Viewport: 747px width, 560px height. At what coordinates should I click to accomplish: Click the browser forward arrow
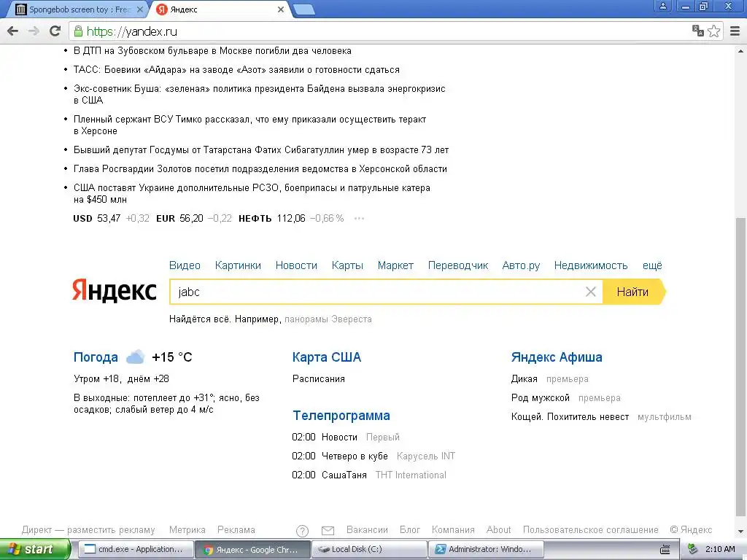coord(34,31)
